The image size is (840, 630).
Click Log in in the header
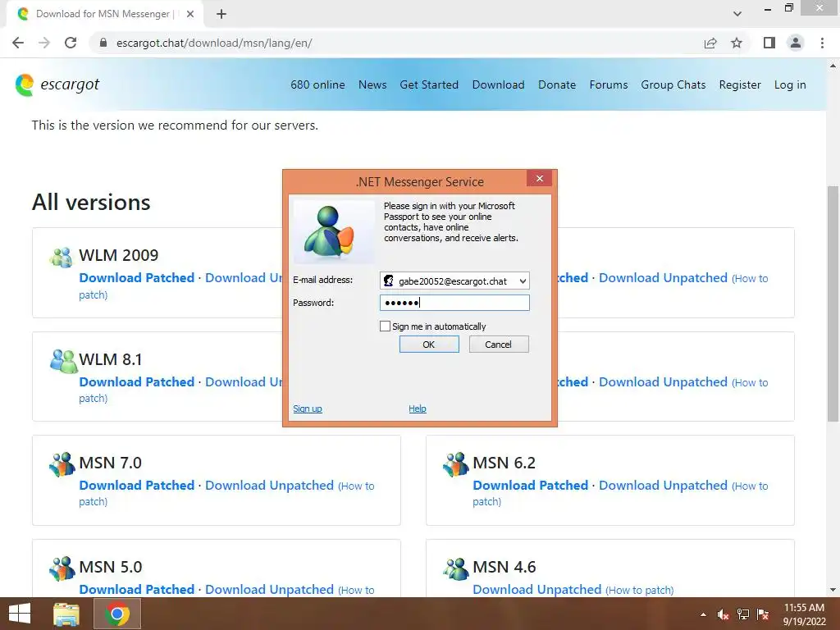click(x=790, y=84)
